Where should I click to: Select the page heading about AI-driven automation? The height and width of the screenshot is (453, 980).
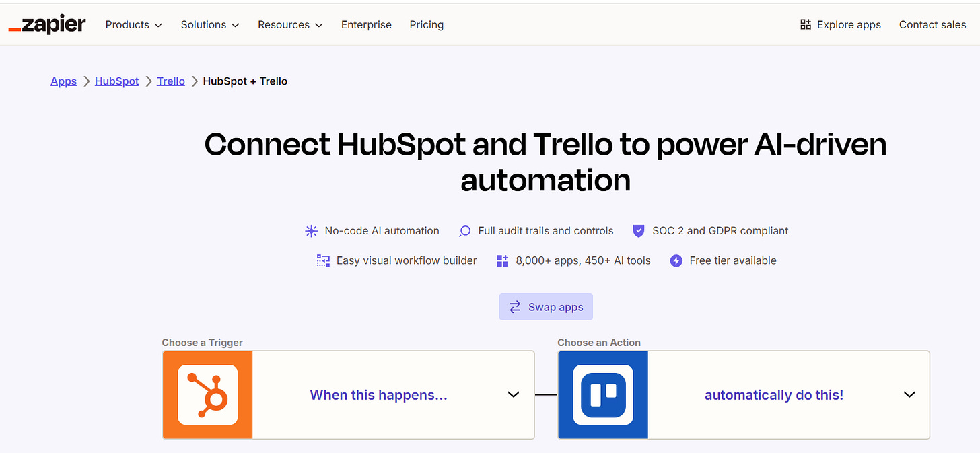(x=545, y=162)
